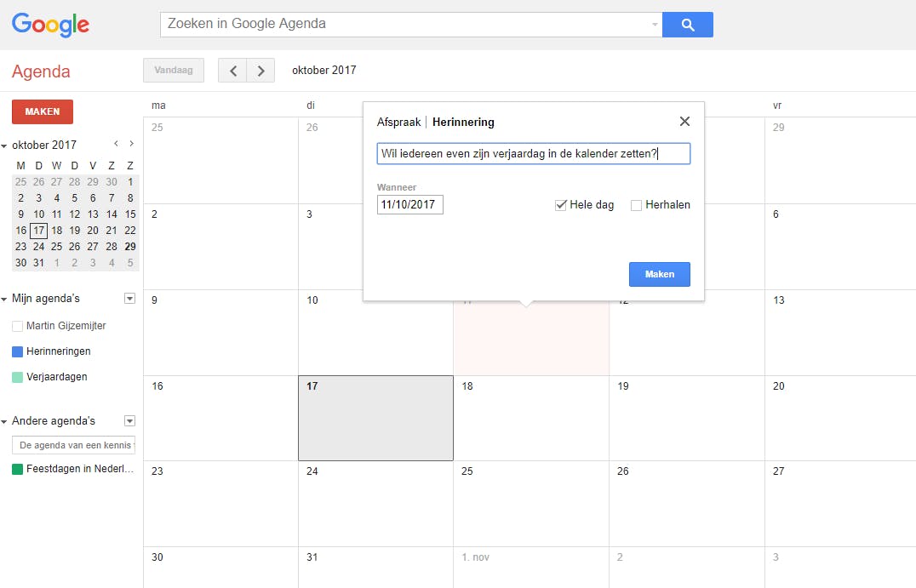Open Andere agenda's options dropdown

(x=129, y=420)
